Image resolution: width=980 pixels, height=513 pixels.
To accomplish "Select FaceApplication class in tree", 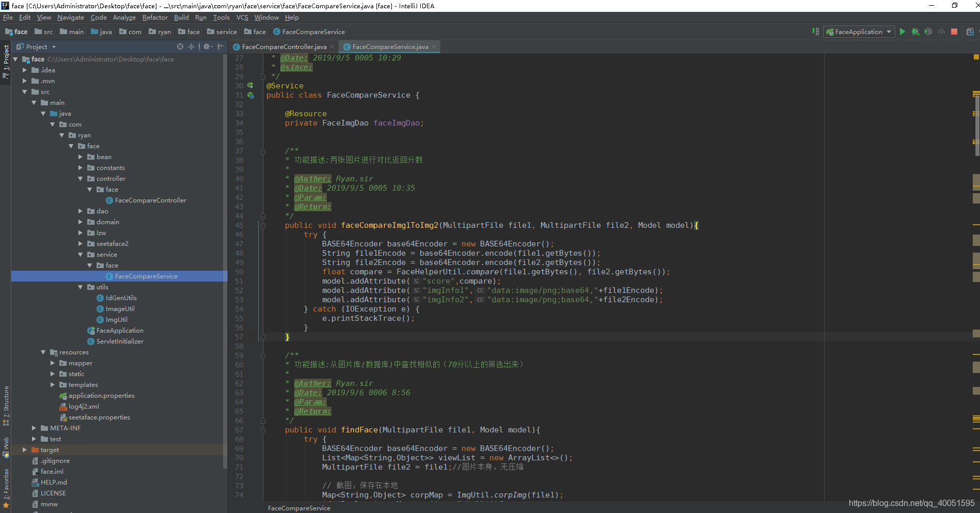I will point(120,331).
